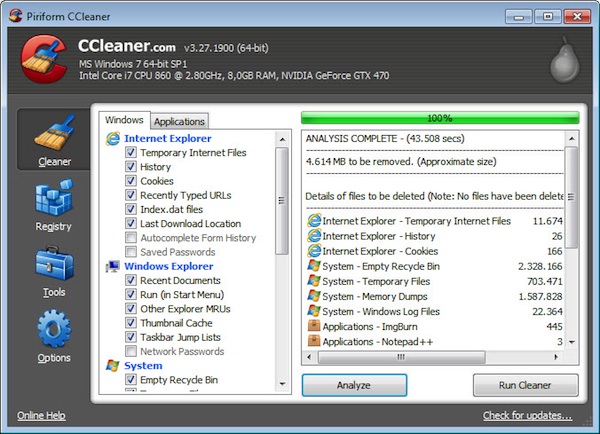Click the Internet Explorer section heading

tap(168, 139)
